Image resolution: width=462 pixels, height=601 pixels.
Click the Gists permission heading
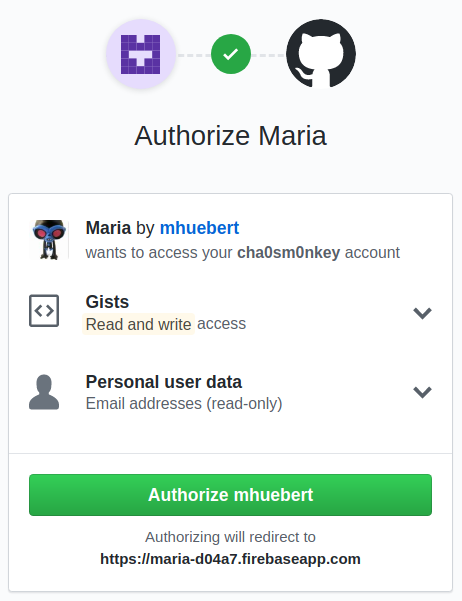[107, 302]
